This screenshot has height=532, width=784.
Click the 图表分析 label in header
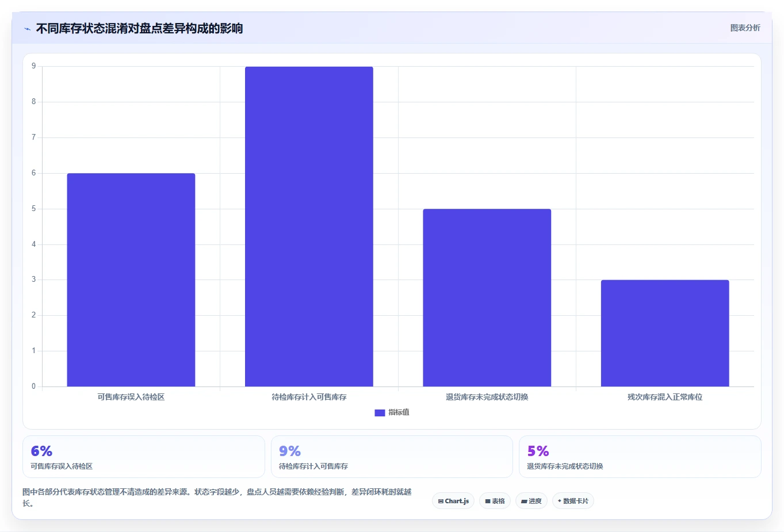745,28
